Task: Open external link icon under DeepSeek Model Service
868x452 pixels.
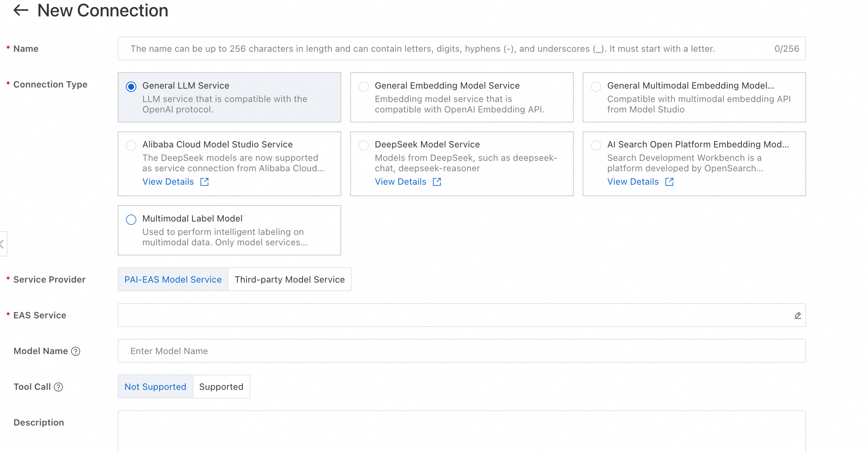Action: 437,182
